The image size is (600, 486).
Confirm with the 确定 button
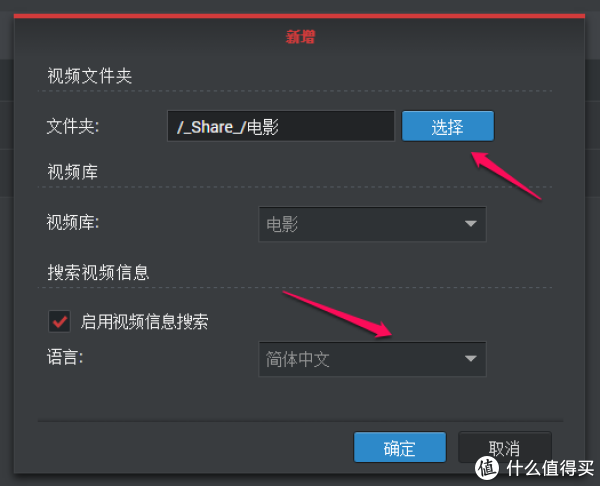coord(400,447)
